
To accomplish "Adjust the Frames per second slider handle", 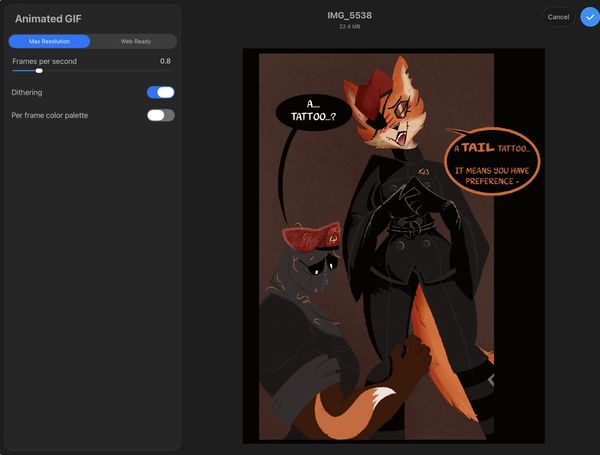I will point(39,71).
